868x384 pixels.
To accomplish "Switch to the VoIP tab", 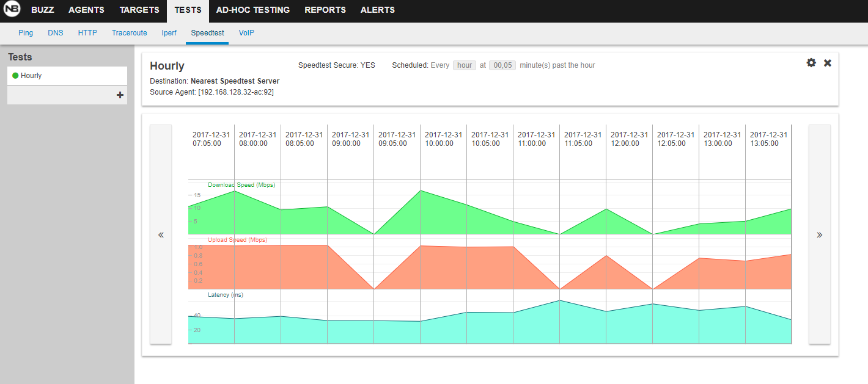I will coord(246,33).
